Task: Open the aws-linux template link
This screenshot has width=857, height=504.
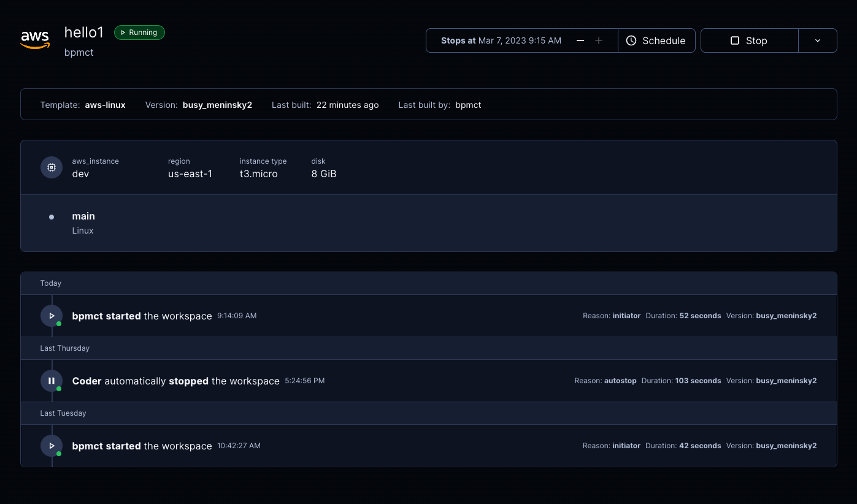Action: point(105,105)
